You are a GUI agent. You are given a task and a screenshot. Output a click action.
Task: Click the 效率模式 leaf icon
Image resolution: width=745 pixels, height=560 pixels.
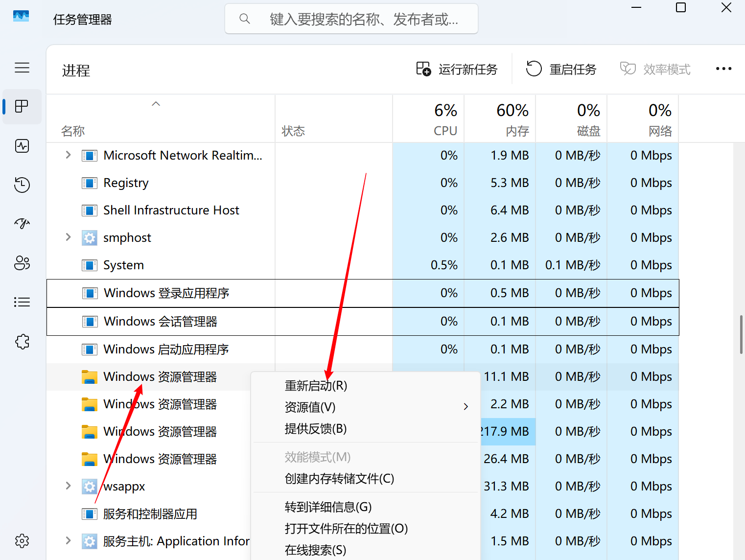click(x=628, y=69)
